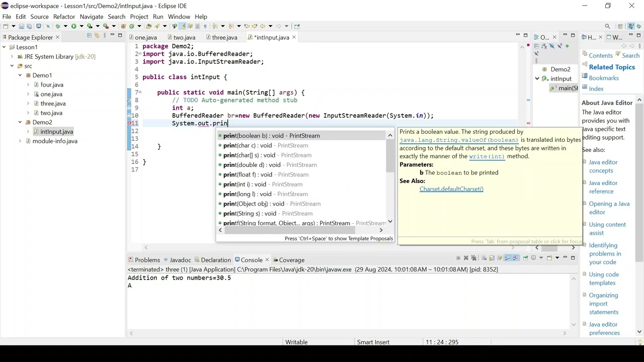The height and width of the screenshot is (362, 644).
Task: Close the intInput.java editor tab
Action: [294, 37]
